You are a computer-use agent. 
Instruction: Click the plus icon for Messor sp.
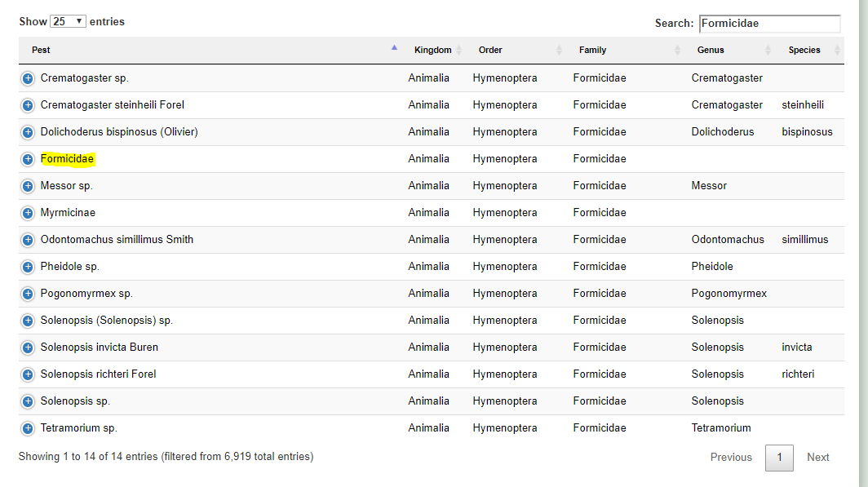28,186
